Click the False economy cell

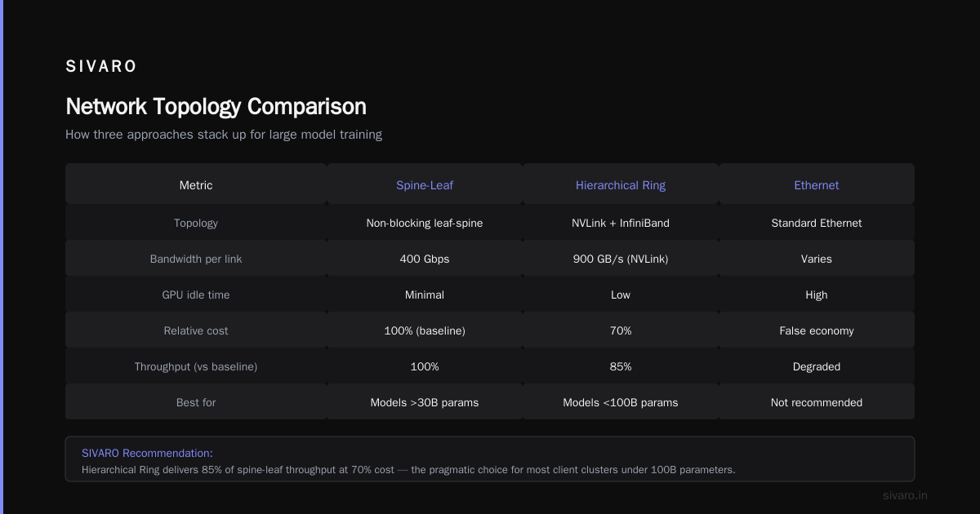coord(817,330)
